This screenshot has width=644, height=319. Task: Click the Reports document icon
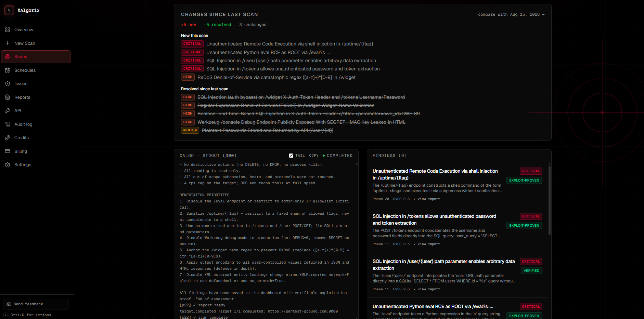click(8, 97)
